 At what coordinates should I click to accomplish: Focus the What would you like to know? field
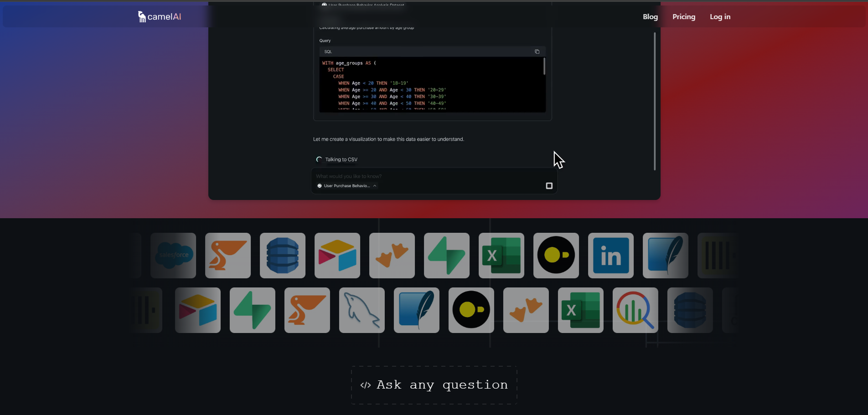[x=349, y=176]
